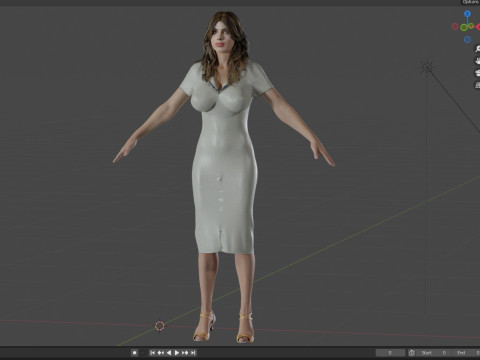Click the left red negative X gizmo circle
This screenshot has height=360, width=480.
tap(455, 26)
